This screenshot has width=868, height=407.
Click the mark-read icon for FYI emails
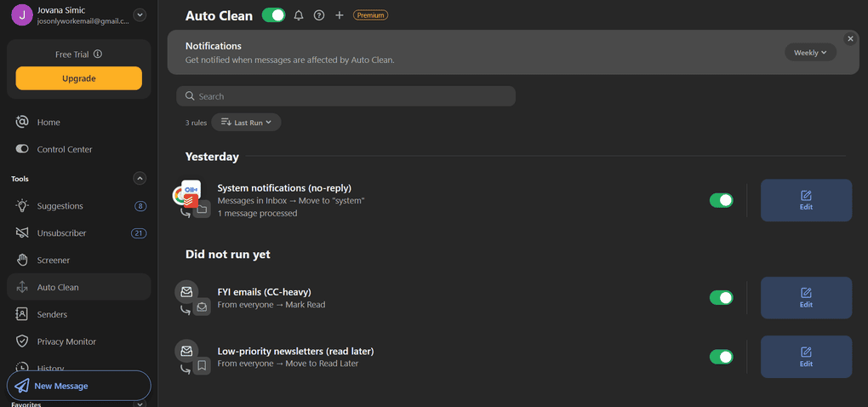[202, 307]
